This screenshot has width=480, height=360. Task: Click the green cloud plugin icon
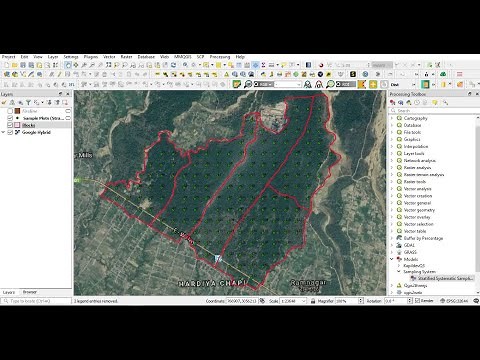[x=443, y=74]
